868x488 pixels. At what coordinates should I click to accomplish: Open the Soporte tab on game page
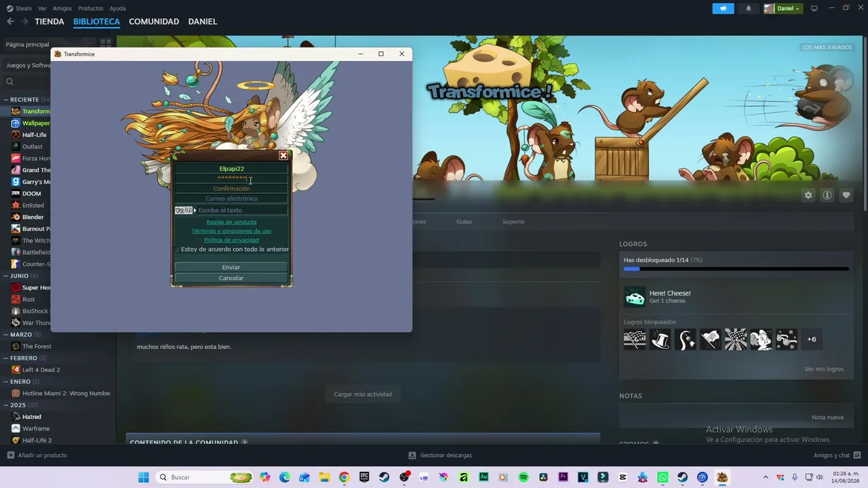513,222
